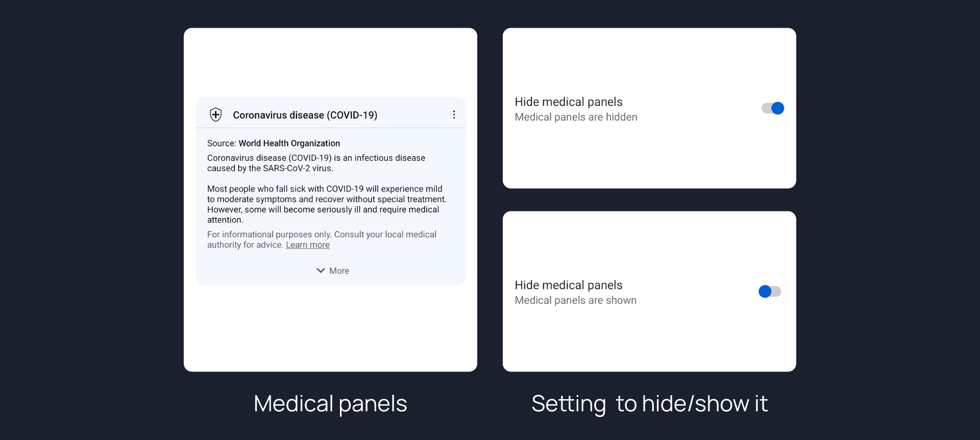Expand the panel via the More label
Viewport: 980px width, 440px height.
(339, 271)
